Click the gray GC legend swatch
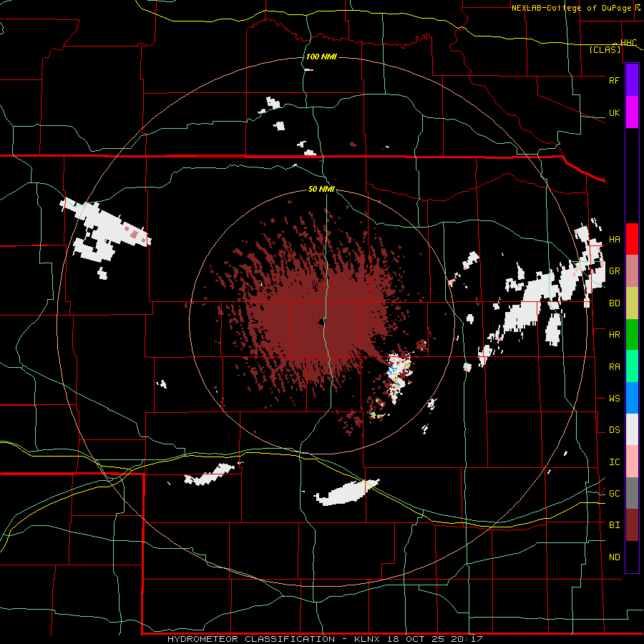644x644 pixels. 632,493
